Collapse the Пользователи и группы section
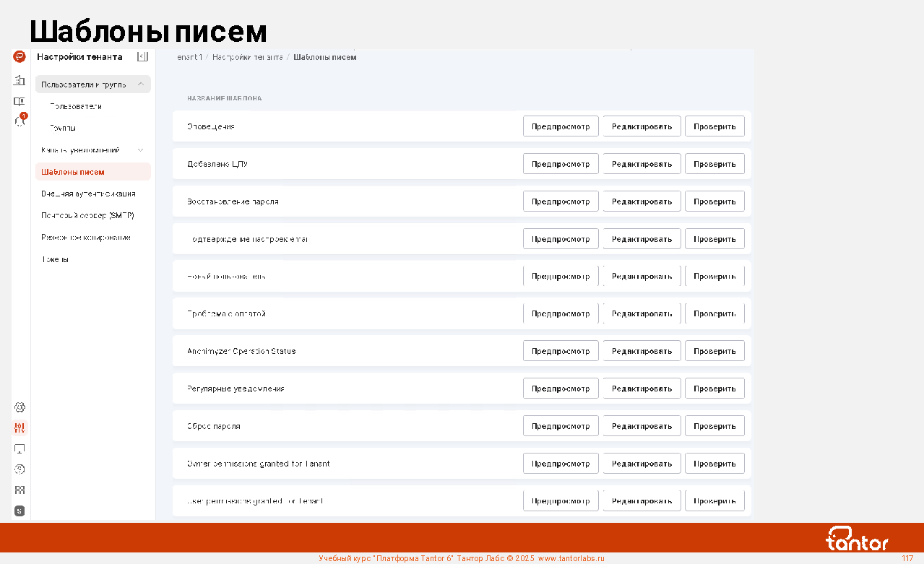Screen dimensions: 924x564 click(x=140, y=84)
